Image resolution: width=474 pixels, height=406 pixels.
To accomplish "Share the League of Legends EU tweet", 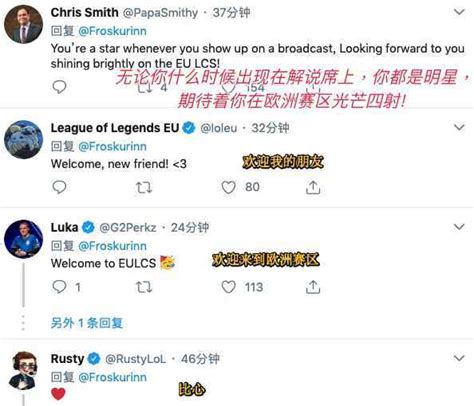I will [x=313, y=187].
